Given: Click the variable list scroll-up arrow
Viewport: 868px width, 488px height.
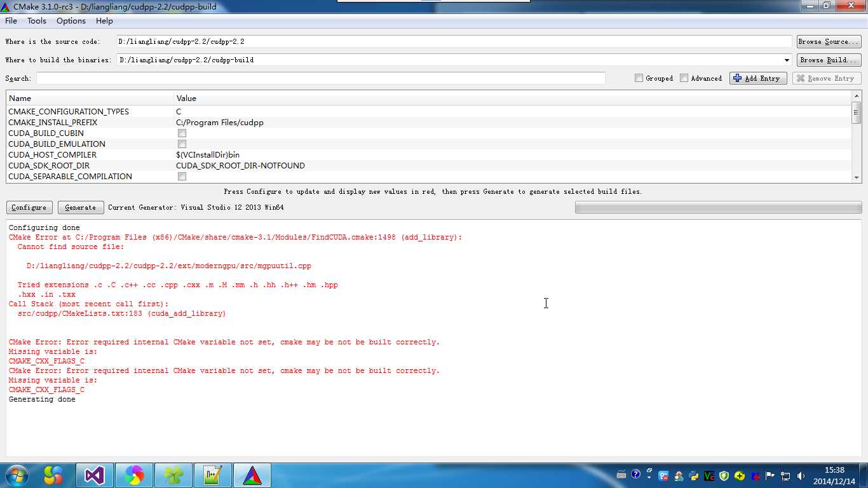Looking at the screenshot, I should point(857,96).
